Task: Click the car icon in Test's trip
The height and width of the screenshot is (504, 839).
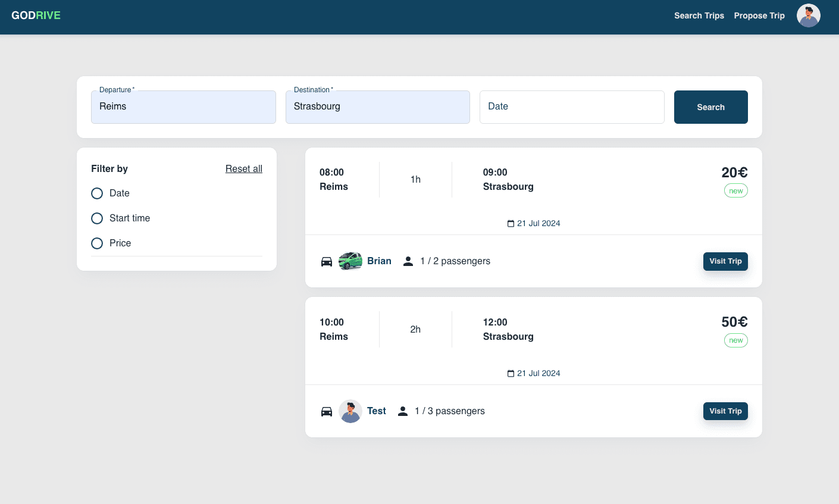Action: [x=327, y=411]
